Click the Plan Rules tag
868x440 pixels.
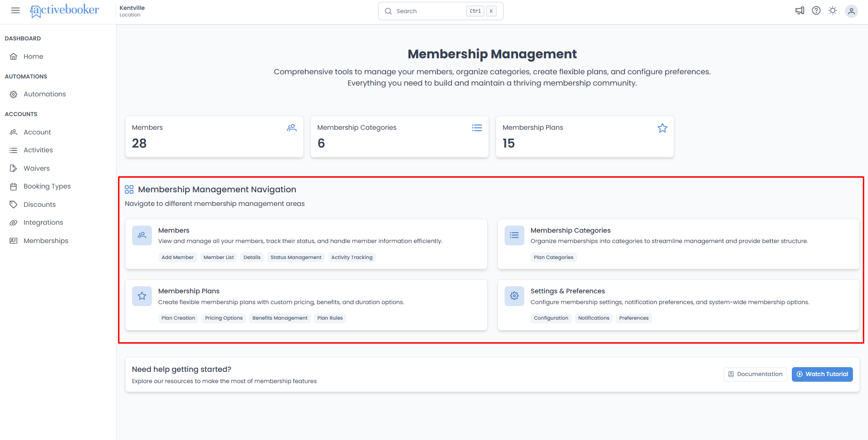[330, 318]
